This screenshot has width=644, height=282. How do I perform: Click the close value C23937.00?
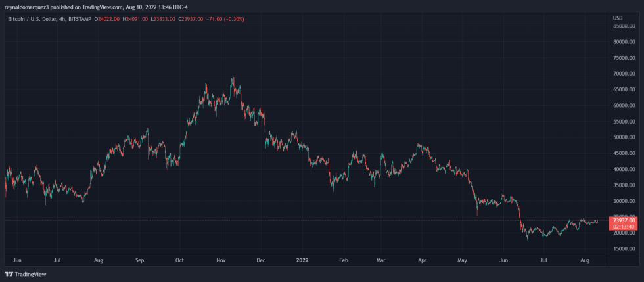pos(191,19)
